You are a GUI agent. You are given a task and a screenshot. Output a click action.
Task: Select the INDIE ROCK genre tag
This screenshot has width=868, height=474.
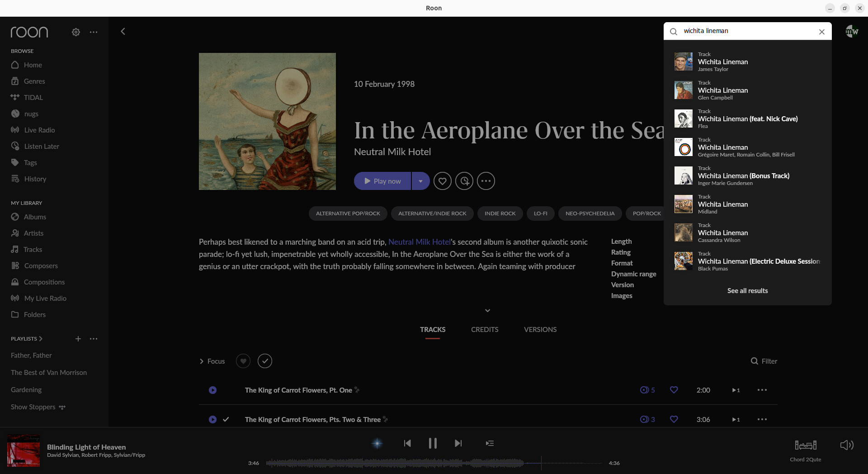500,213
